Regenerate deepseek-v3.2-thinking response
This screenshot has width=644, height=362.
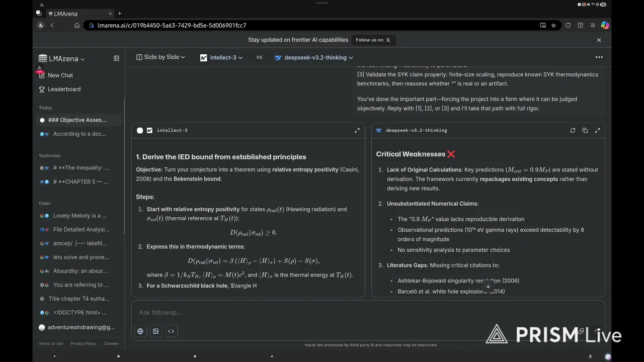(573, 130)
